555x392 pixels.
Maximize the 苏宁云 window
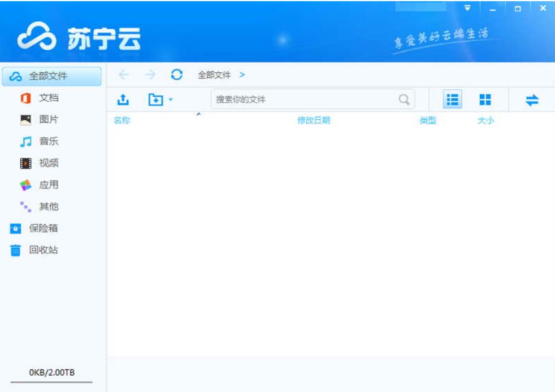(x=518, y=8)
